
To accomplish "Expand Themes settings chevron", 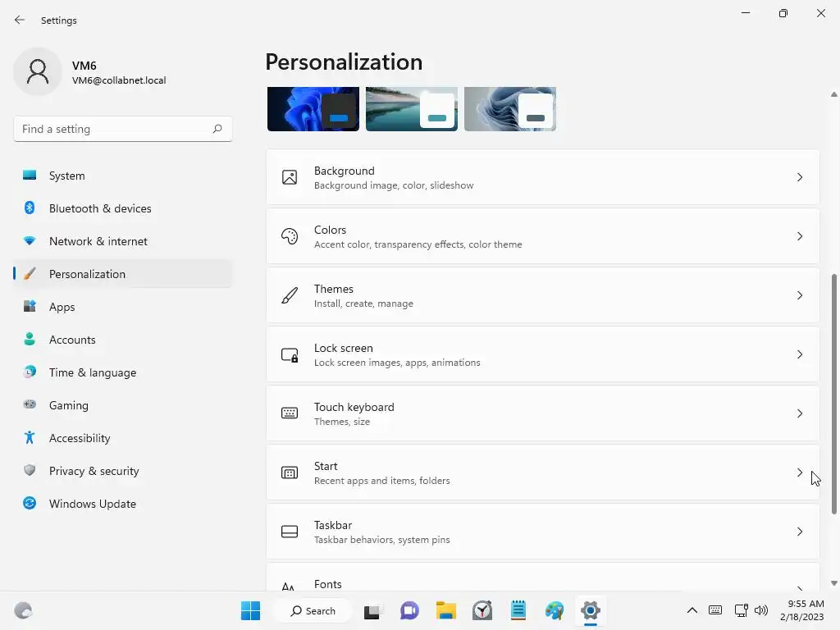I will coord(799,295).
